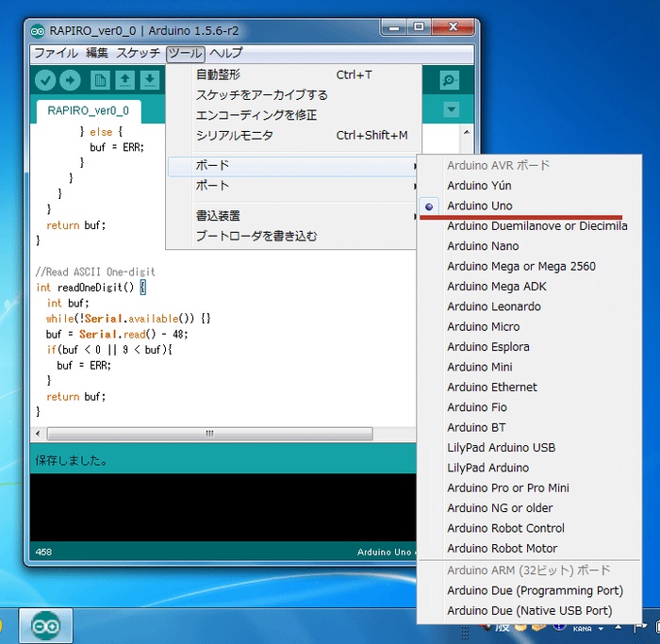This screenshot has width=660, height=644.
Task: Expand the ポート submenu arrow
Action: [415, 186]
